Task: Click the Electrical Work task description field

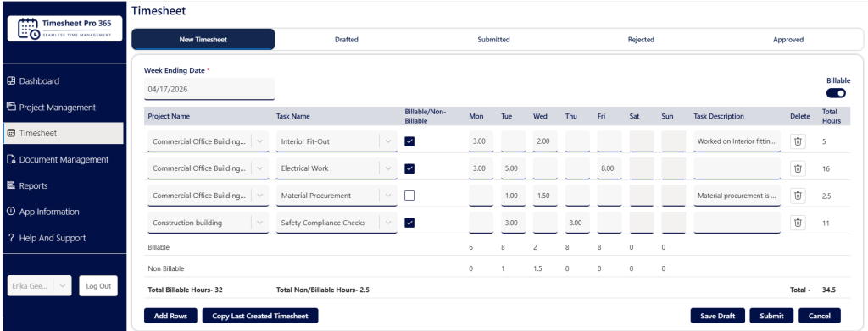Action: tap(737, 168)
